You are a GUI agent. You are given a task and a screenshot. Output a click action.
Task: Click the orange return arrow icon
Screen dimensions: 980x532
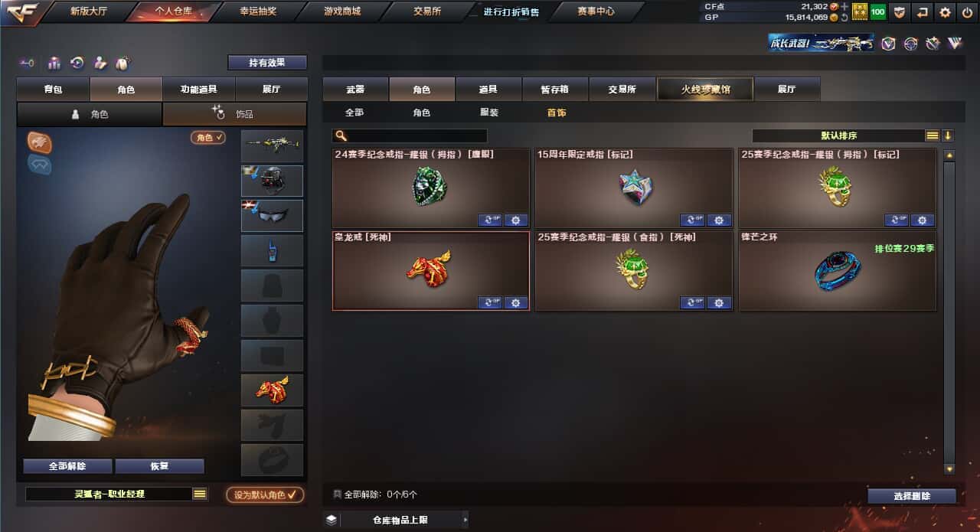tap(923, 12)
